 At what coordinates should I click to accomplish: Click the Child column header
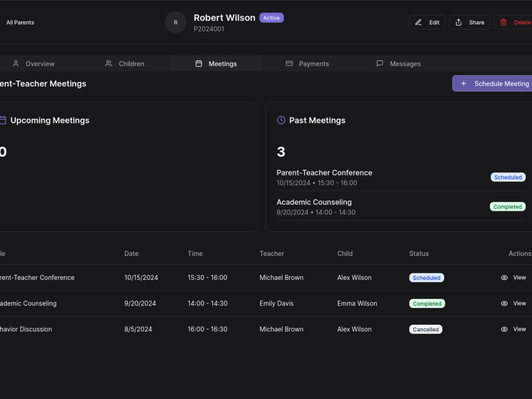click(x=345, y=253)
